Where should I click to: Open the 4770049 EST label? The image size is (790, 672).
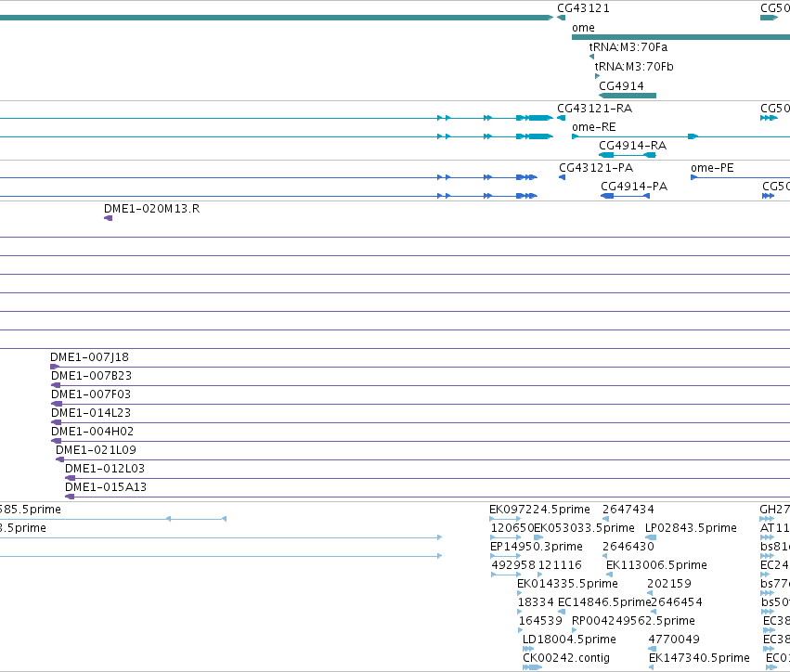(x=674, y=640)
